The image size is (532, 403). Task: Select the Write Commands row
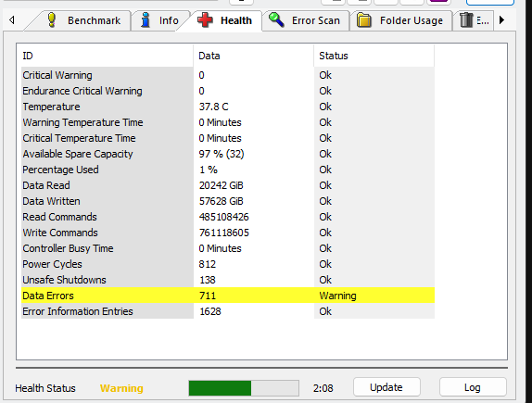228,233
